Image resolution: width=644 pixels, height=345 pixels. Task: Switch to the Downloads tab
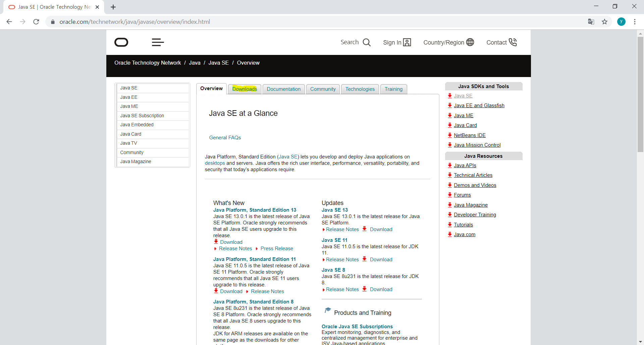tap(245, 89)
